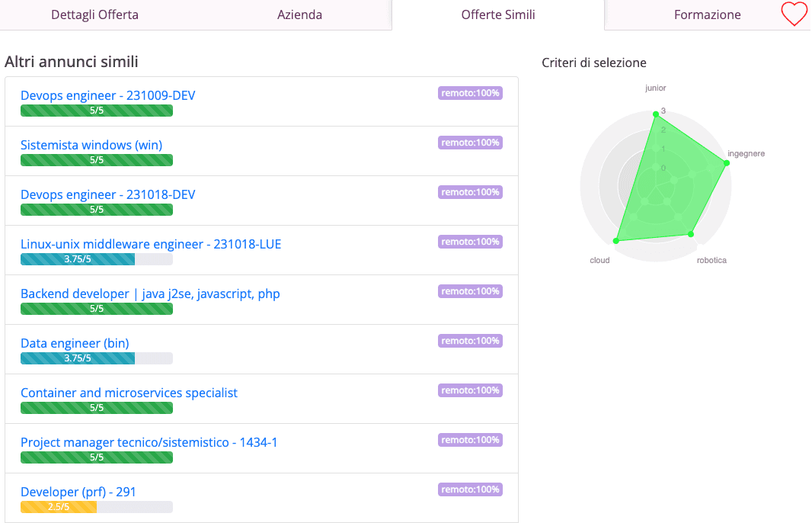Click remoto:100% badge on Devops 231018-DEV row

tap(470, 192)
